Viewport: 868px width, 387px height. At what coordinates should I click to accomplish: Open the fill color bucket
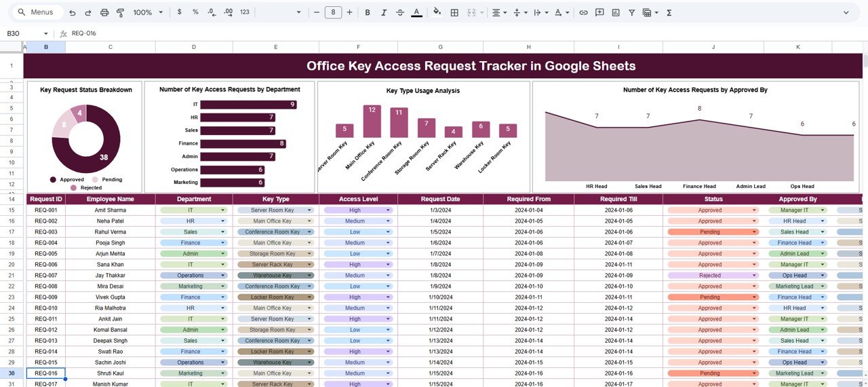coord(437,12)
